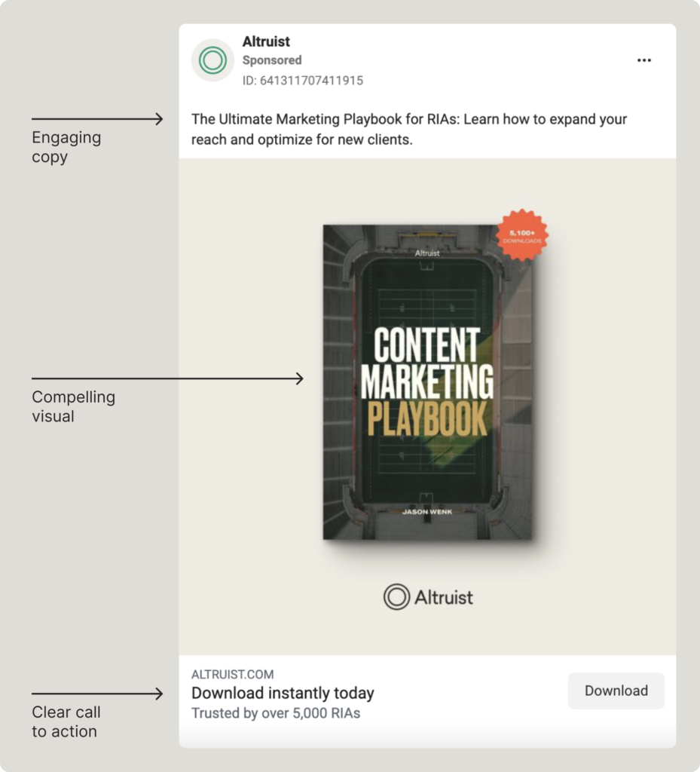Click the orange 5,100+ downloads badge
The height and width of the screenshot is (772, 700).
(521, 236)
